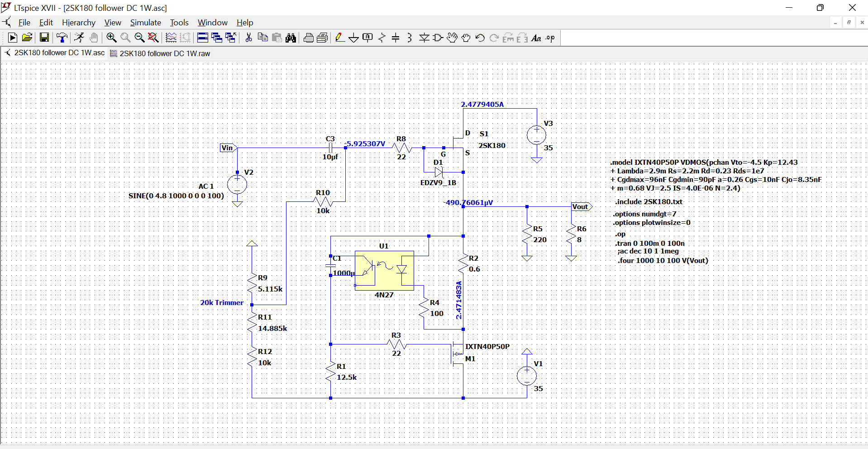Open the View menu
868x449 pixels.
pos(113,23)
